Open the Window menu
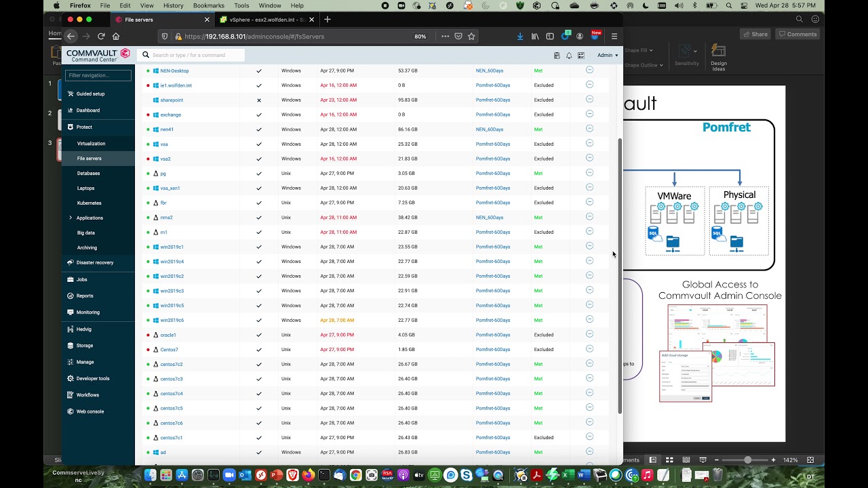This screenshot has height=488, width=868. 270,5
